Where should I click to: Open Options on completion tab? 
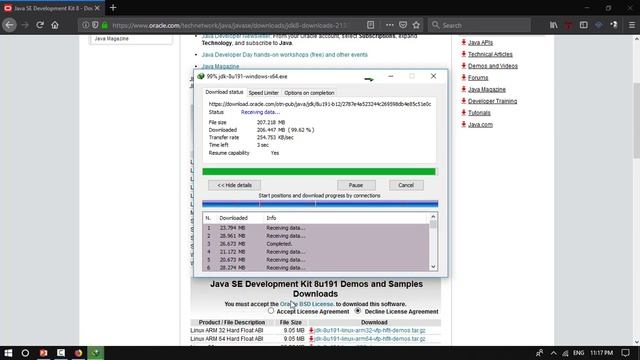[x=309, y=93]
